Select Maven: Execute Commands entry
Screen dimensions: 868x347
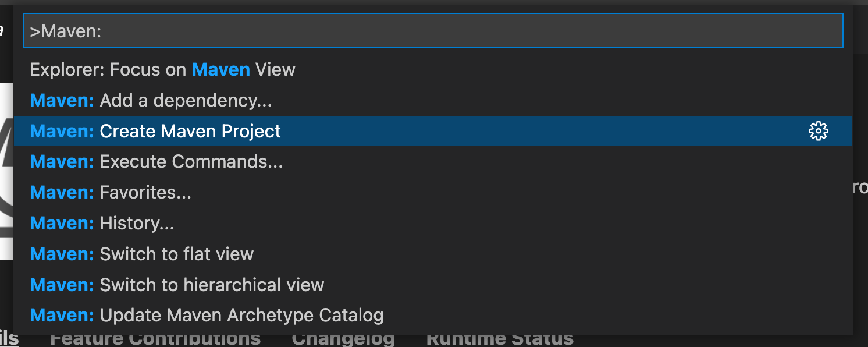pos(156,161)
